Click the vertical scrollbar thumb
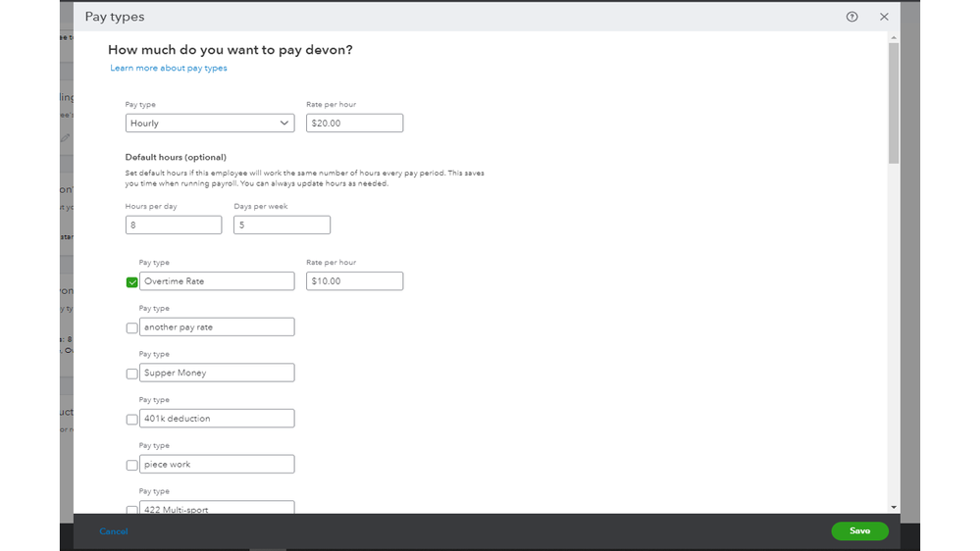980x551 pixels. coord(894,103)
